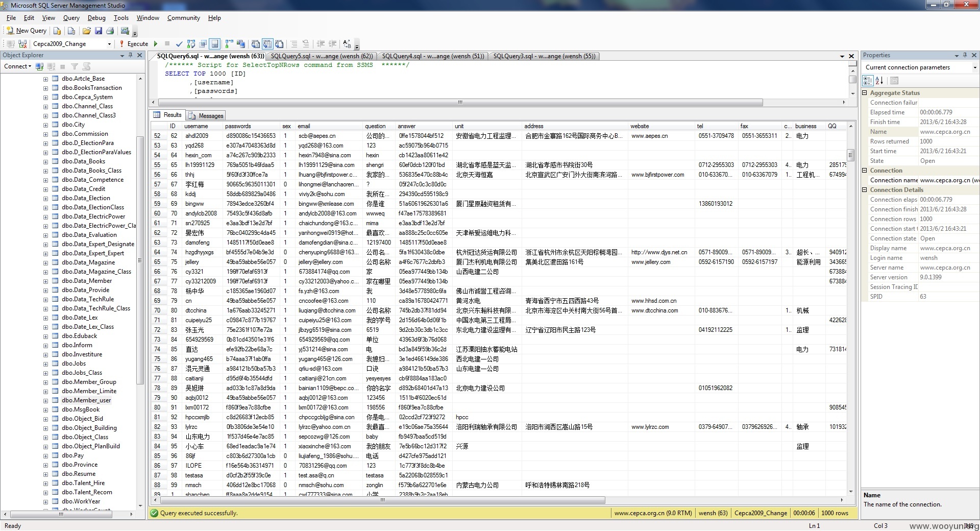The image size is (980, 531).
Task: Toggle IntelliSense Enabled button
Action: click(x=215, y=44)
